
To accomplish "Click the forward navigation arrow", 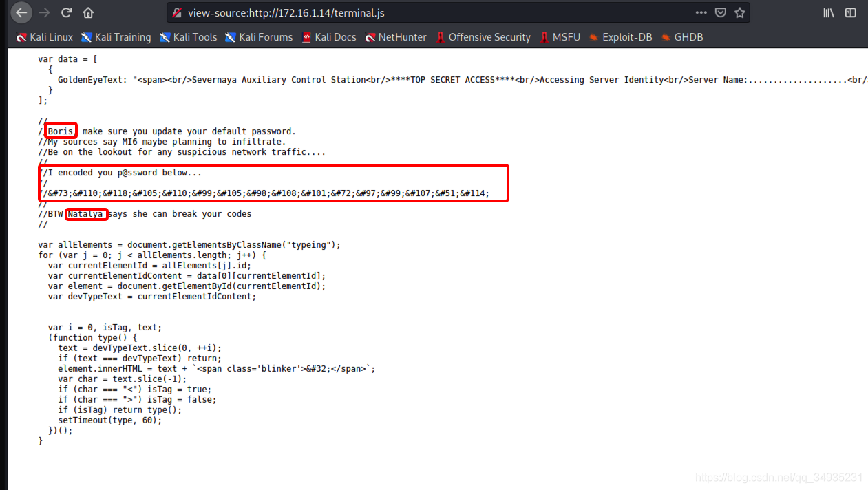I will pos(45,12).
